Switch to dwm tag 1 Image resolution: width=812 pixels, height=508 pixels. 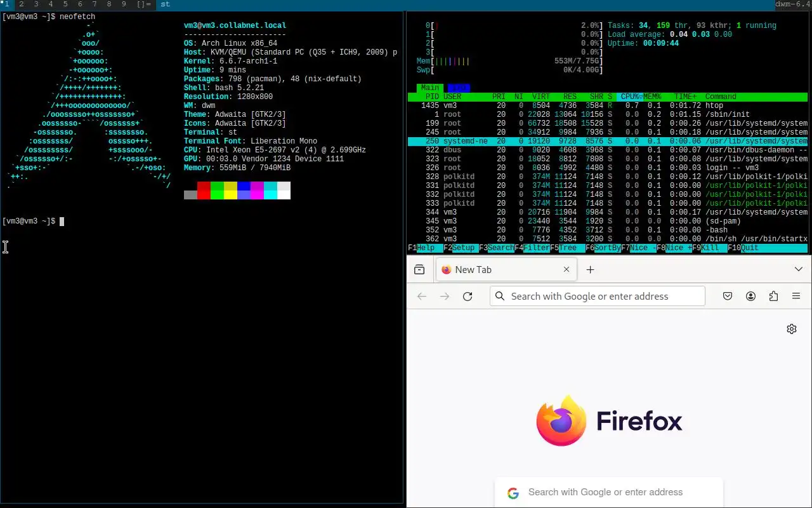(7, 4)
